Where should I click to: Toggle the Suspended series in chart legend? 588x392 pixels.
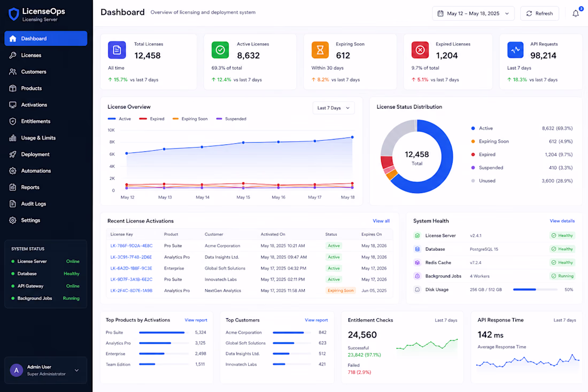pyautogui.click(x=231, y=119)
